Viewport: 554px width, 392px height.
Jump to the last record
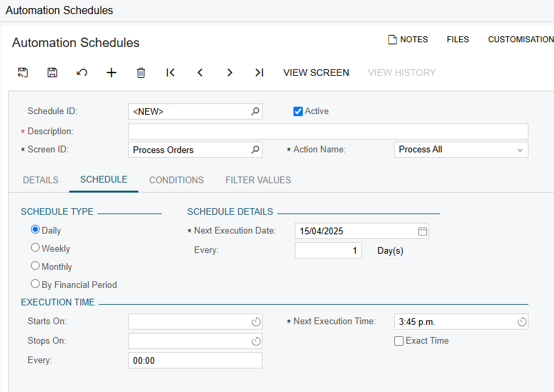259,72
